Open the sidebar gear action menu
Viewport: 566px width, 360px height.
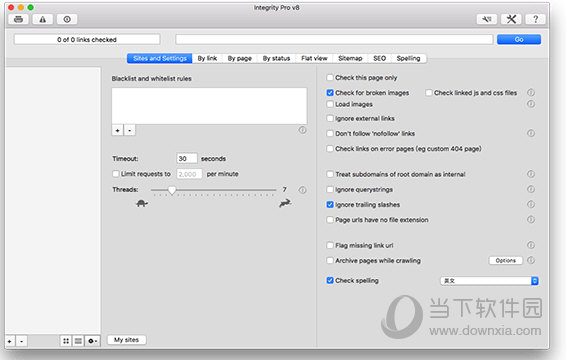click(x=92, y=341)
